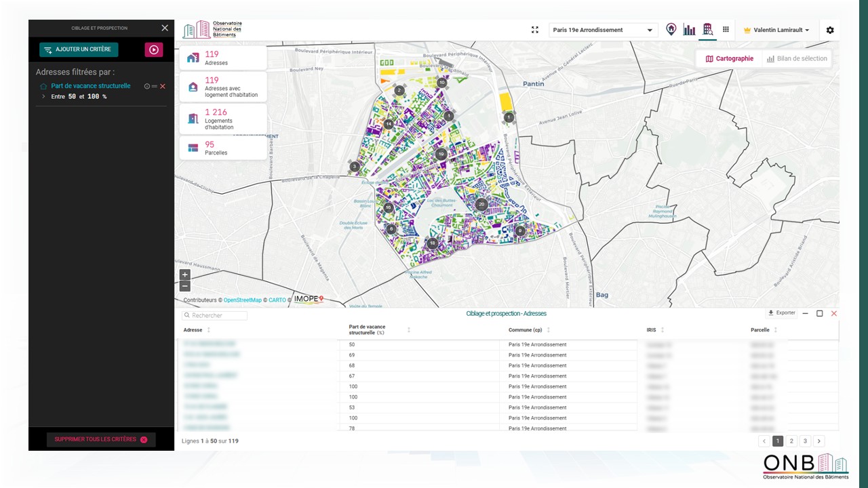Open the apps grid menu
Image resolution: width=868 pixels, height=488 pixels.
(726, 30)
